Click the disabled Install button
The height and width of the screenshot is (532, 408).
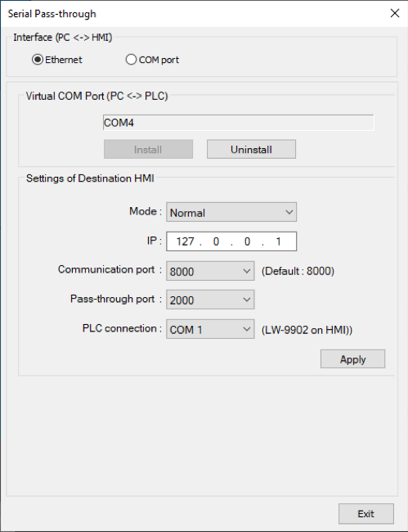(149, 149)
